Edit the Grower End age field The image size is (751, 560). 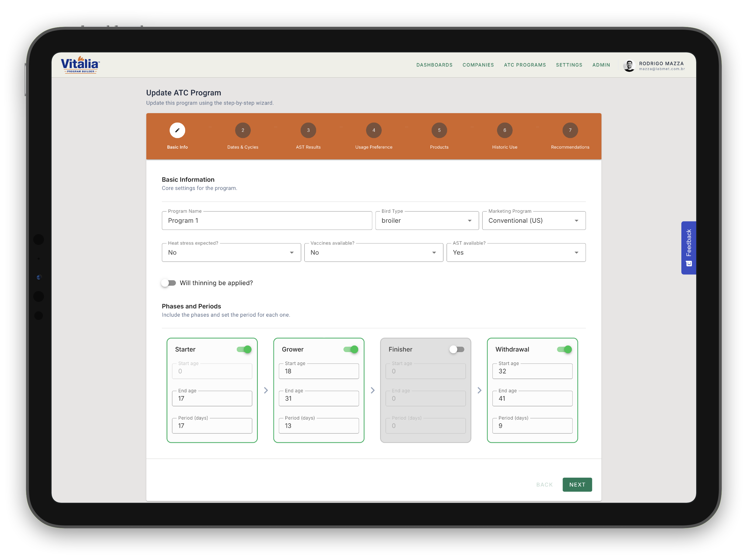pos(319,399)
